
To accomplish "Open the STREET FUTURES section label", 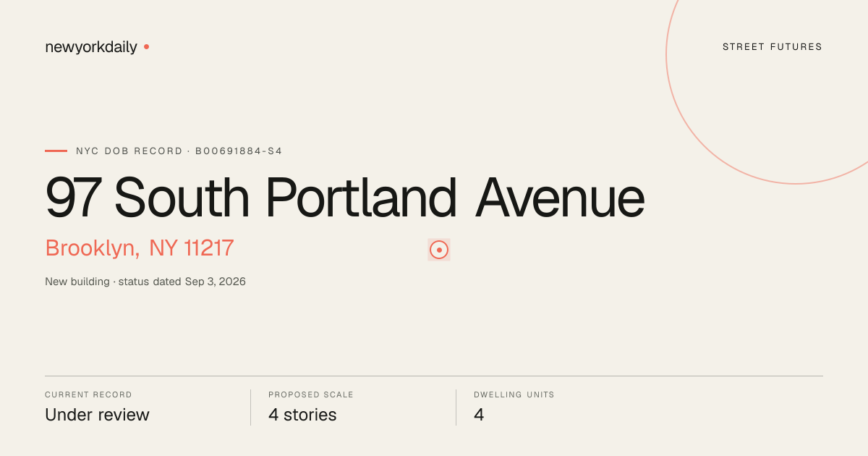I will click(773, 47).
